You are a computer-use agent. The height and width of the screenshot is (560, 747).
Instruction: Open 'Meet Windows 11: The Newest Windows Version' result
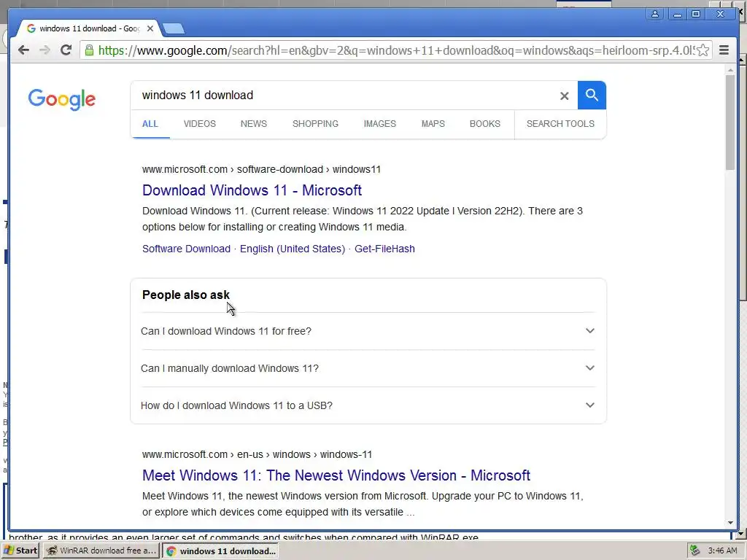click(x=336, y=475)
